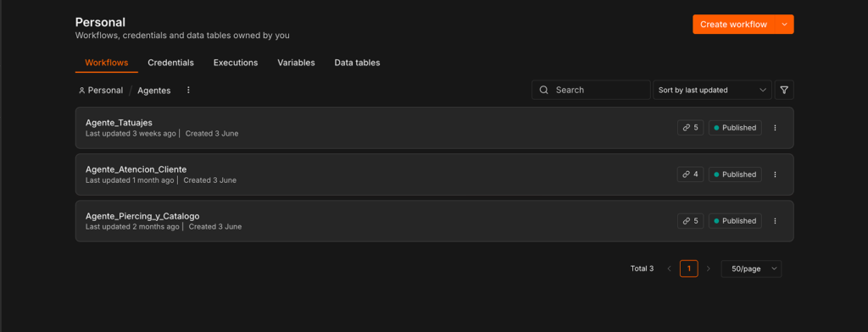Open the Agente_Tatuajes workflow
Screen dimensions: 868x332
pos(434,128)
